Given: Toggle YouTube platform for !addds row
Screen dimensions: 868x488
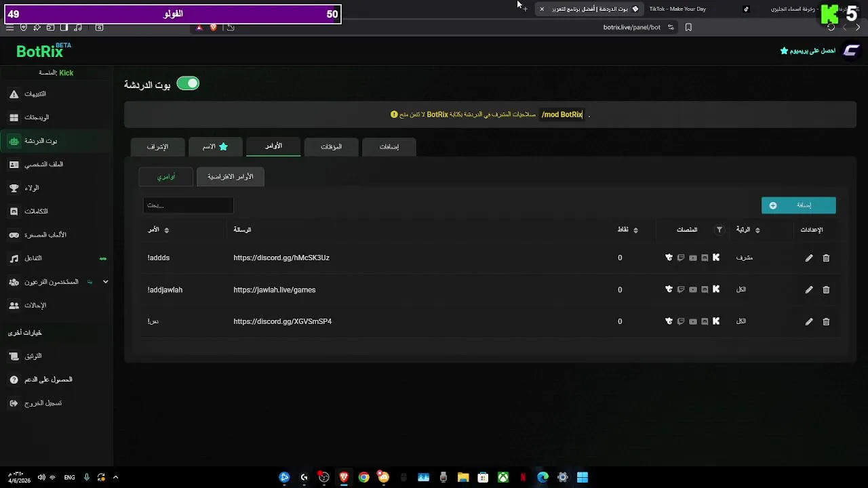Looking at the screenshot, I should (x=692, y=258).
